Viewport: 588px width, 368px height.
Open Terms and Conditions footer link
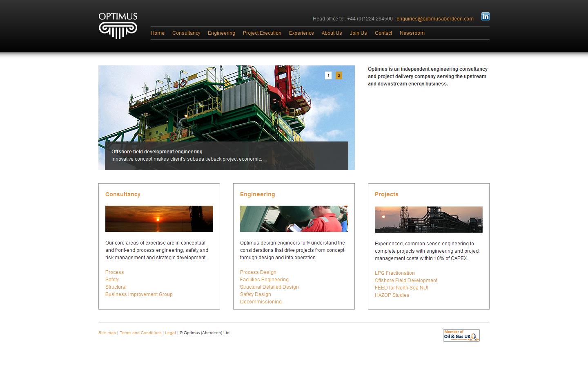(x=140, y=333)
